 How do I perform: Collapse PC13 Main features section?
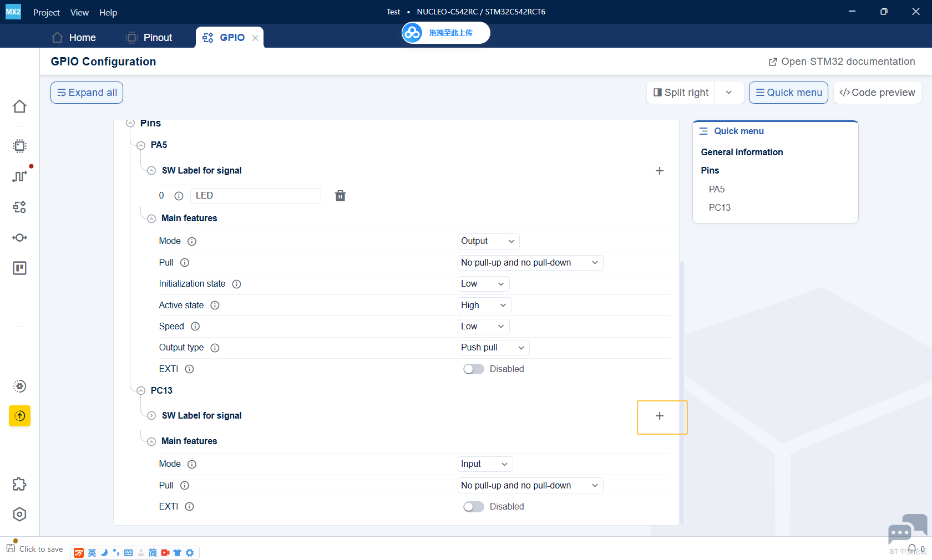coord(151,441)
